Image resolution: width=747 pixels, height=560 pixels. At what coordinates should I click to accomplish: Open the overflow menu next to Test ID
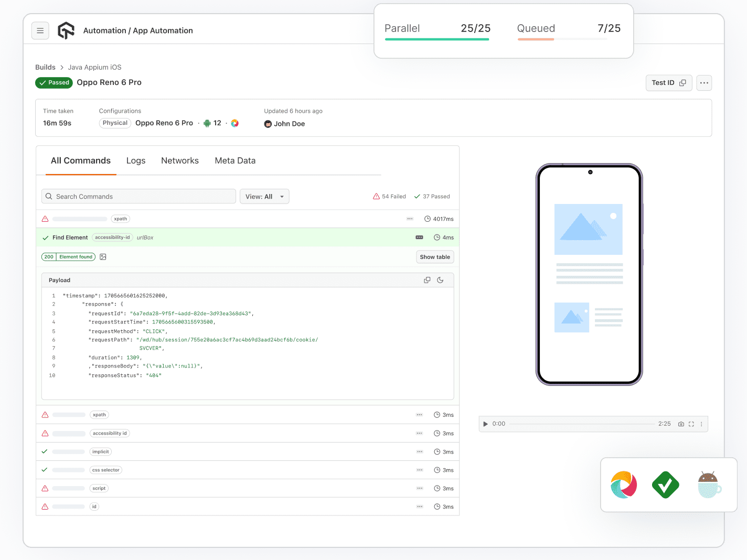pos(704,83)
